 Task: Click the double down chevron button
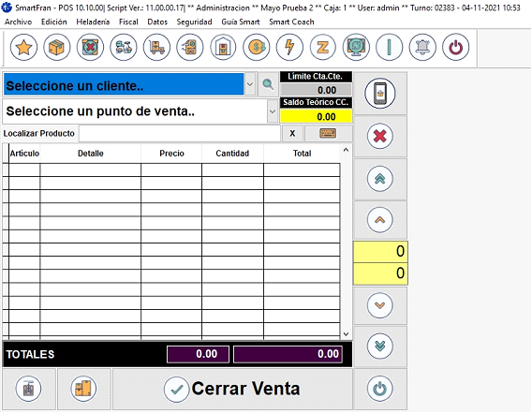click(380, 347)
